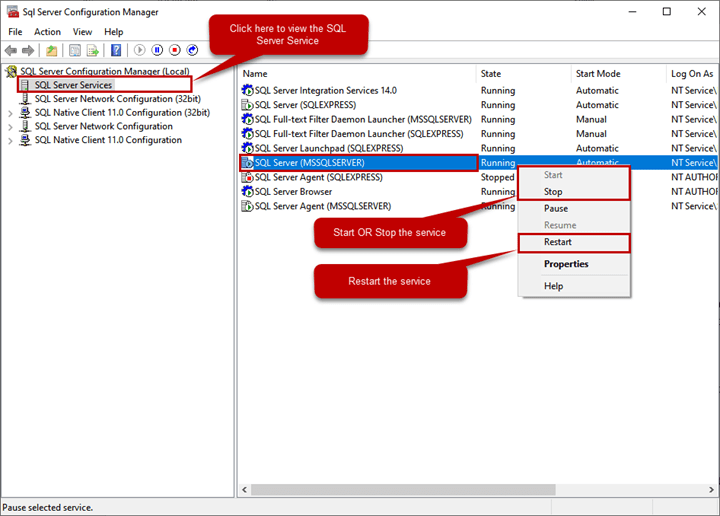The image size is (720, 516).
Task: Click the Sql Server Configuration Manager title bar icon
Action: (x=13, y=12)
